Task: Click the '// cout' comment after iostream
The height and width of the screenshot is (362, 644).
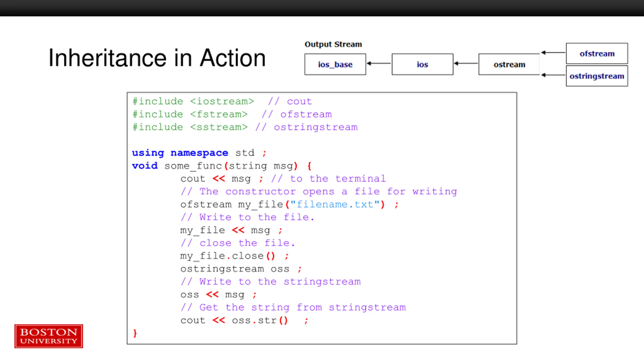Action: point(290,101)
